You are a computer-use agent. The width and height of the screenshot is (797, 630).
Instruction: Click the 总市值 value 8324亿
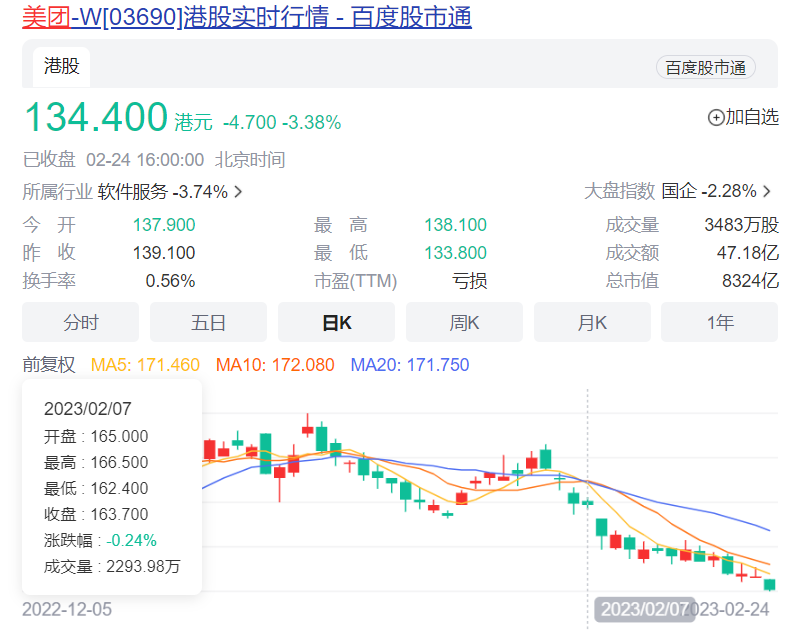[750, 281]
